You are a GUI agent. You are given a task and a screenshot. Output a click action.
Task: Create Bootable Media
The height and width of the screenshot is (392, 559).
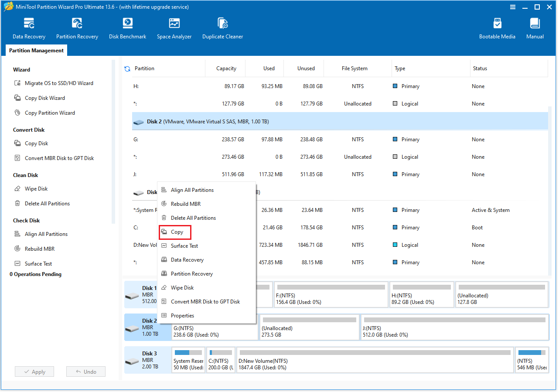click(x=497, y=29)
